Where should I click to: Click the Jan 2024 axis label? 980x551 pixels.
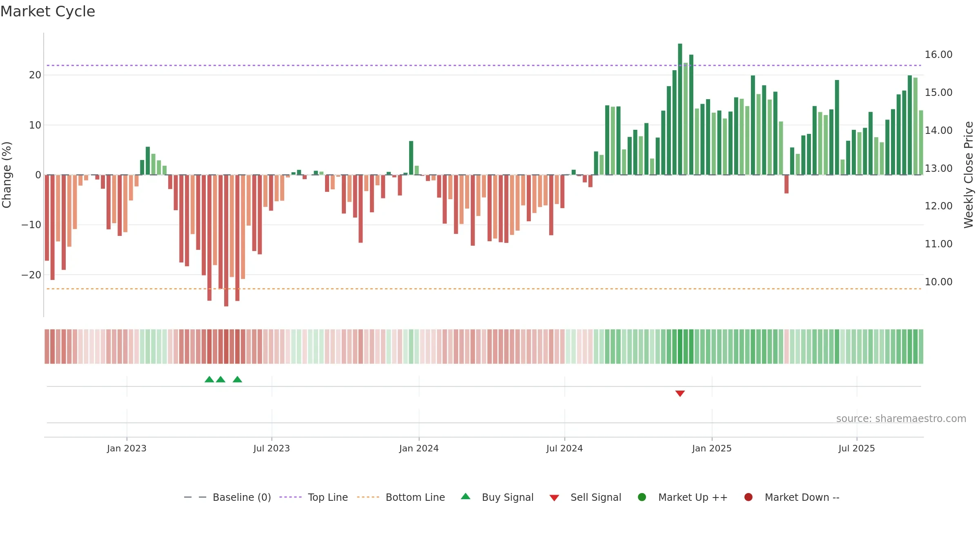[419, 448]
